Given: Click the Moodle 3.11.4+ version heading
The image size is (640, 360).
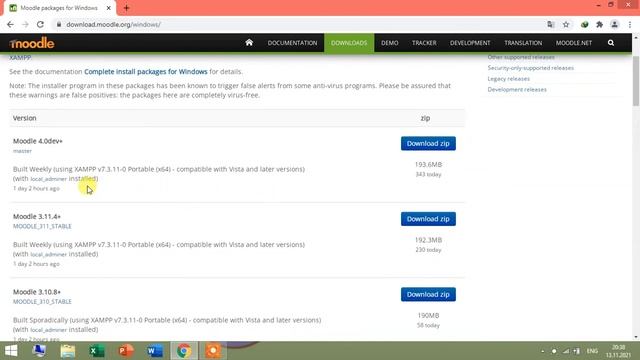Looking at the screenshot, I should (37, 216).
